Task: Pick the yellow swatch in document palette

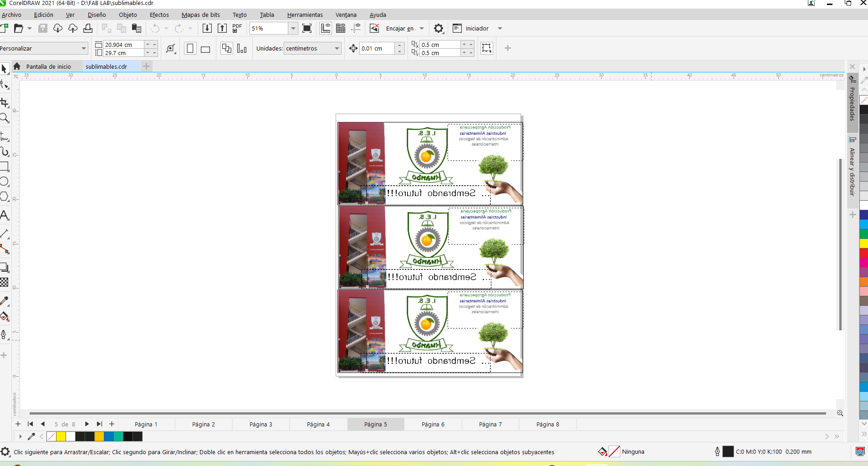Action: 61,436
